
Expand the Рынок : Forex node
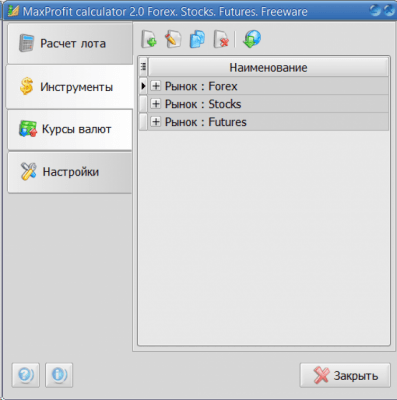coord(155,86)
